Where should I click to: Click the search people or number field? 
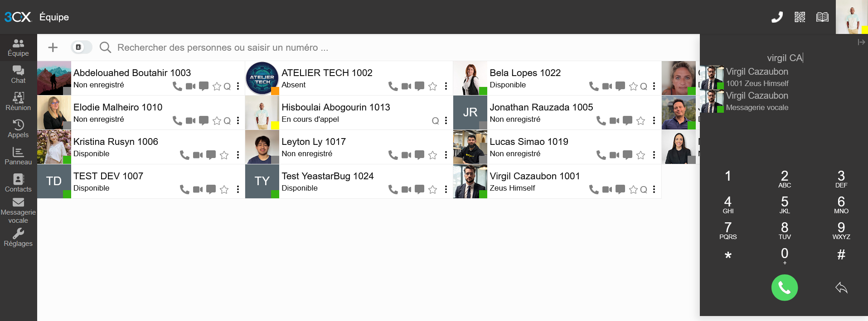222,48
